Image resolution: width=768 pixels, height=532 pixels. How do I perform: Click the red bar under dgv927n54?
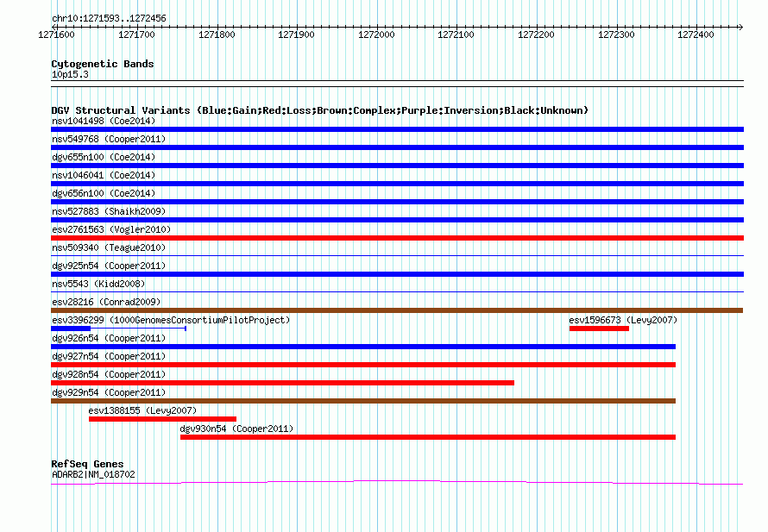(x=363, y=365)
